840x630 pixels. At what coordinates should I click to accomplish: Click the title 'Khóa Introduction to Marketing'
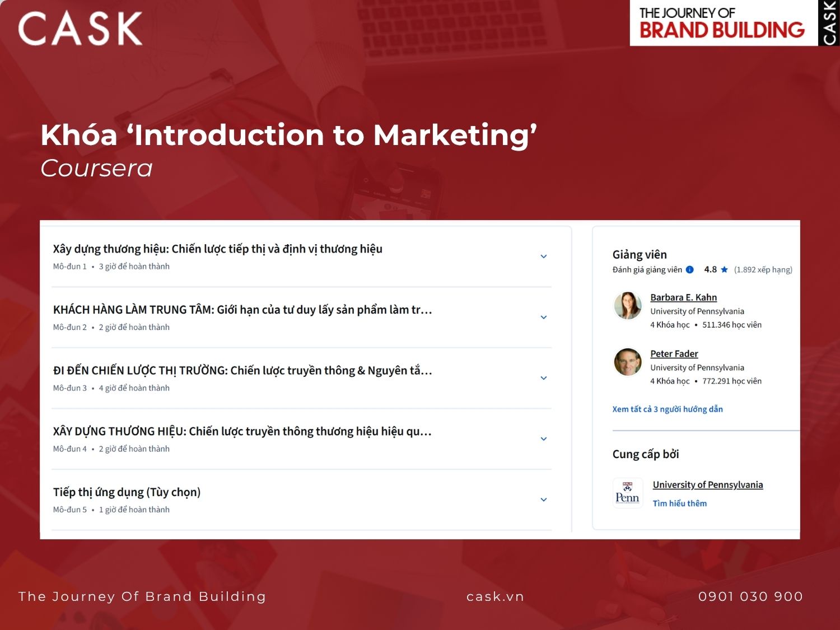(x=289, y=136)
